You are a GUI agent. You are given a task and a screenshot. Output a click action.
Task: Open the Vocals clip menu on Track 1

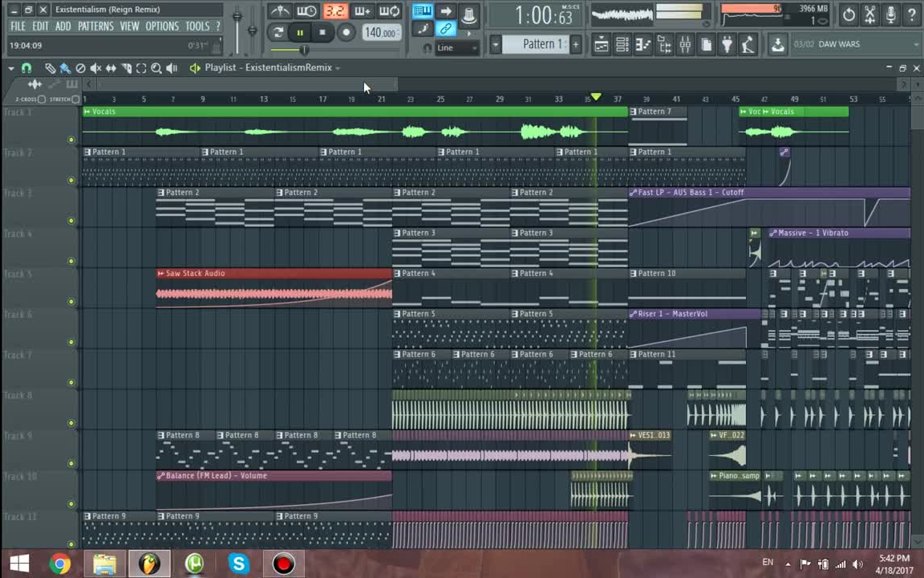coord(87,112)
